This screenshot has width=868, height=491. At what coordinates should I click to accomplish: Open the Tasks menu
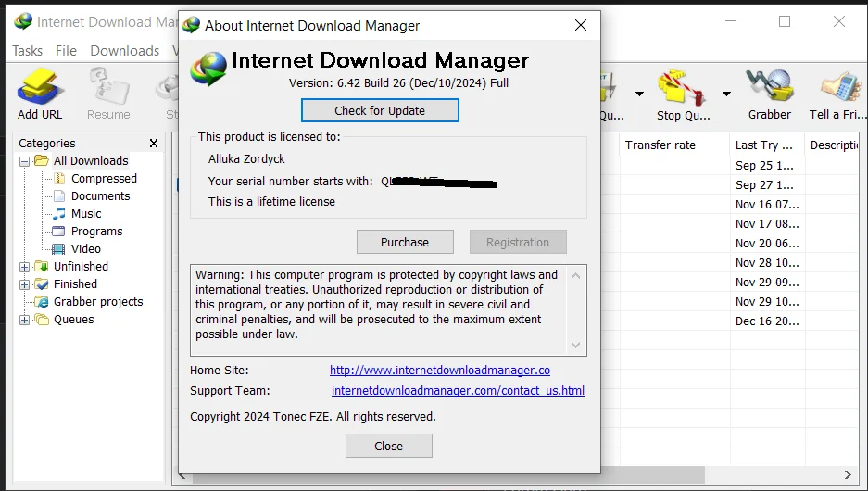pos(27,51)
